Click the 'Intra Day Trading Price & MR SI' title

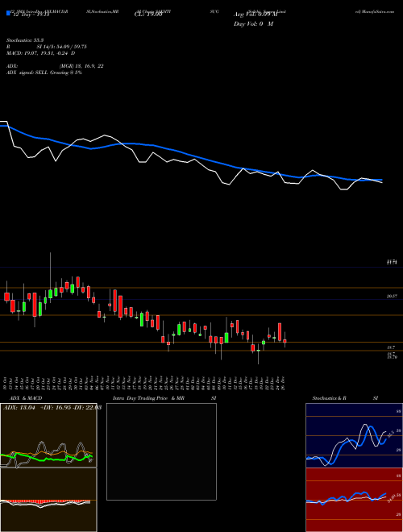[x=164, y=398]
